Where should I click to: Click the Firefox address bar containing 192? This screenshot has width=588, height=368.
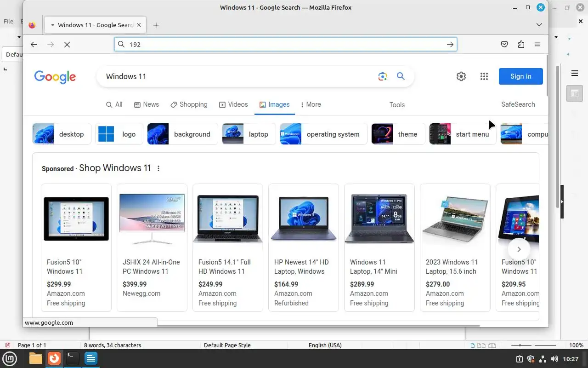[x=285, y=44]
